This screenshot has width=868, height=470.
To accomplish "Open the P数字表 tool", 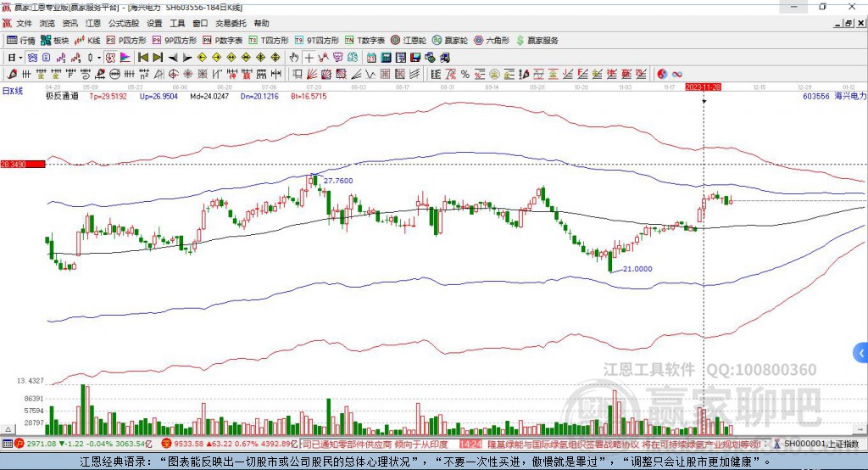I will point(223,41).
